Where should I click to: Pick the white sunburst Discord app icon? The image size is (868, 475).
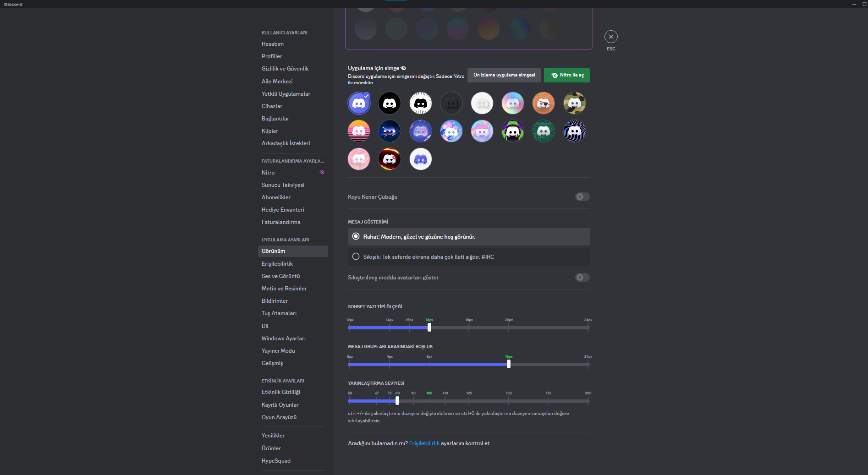point(421,104)
